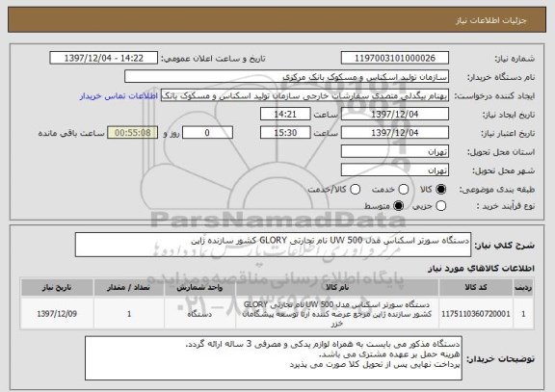Screen dimensions: 555x392
Task: Click the نام کالا column header
Action: click(337, 287)
